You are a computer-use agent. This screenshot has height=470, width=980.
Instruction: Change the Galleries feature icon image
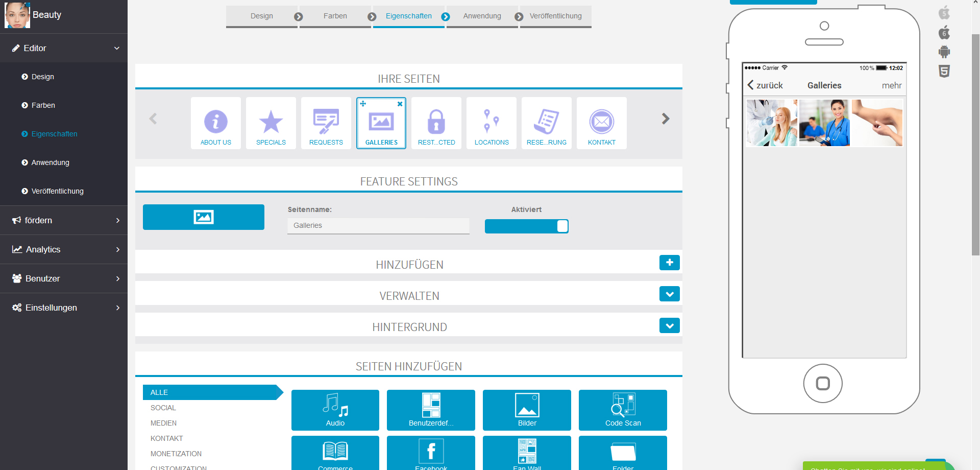(x=204, y=217)
